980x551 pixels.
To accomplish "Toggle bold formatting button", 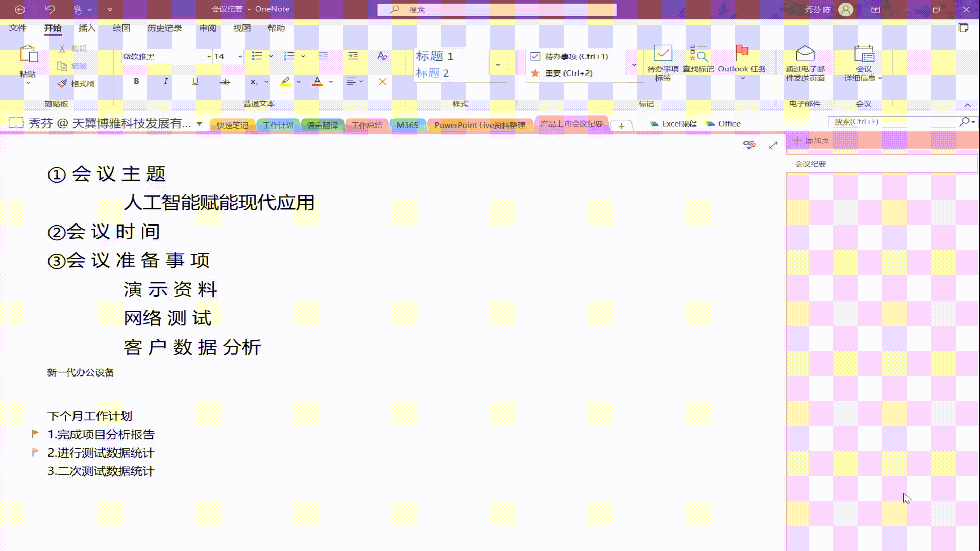I will (x=136, y=81).
